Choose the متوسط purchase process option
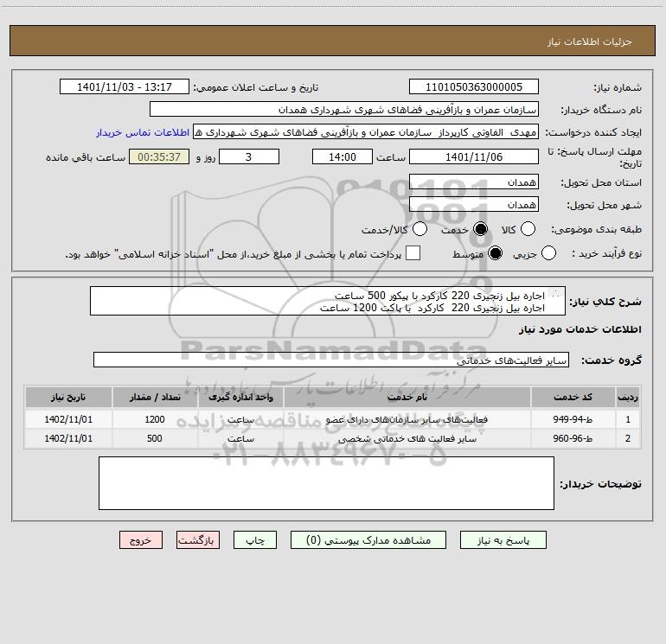The height and width of the screenshot is (644, 666). pyautogui.click(x=495, y=253)
